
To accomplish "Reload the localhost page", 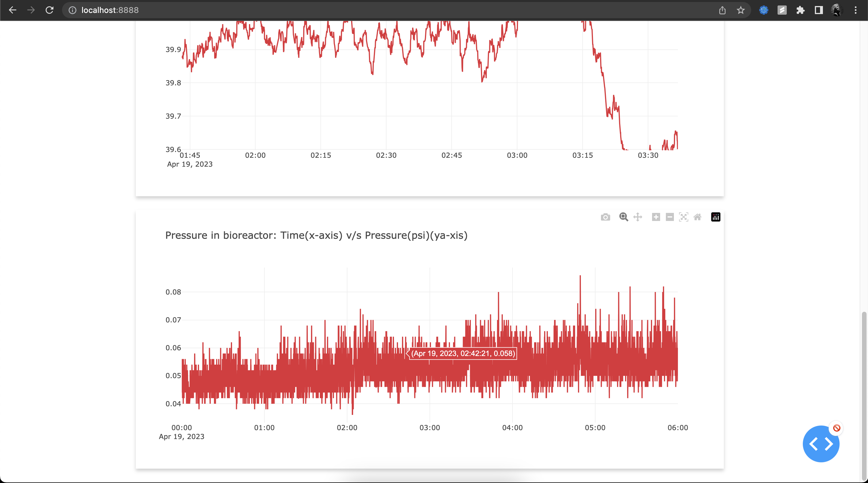I will (50, 10).
